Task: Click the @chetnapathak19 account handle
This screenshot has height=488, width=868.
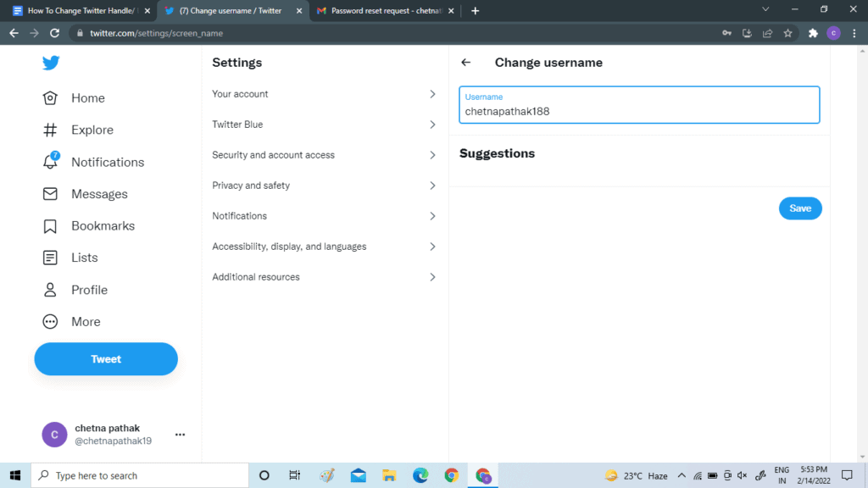Action: coord(113,441)
